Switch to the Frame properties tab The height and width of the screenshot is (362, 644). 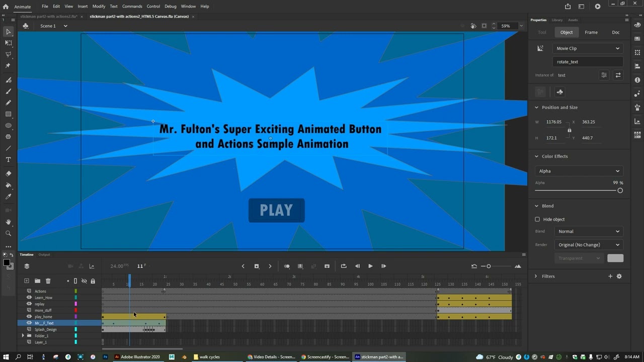point(591,32)
